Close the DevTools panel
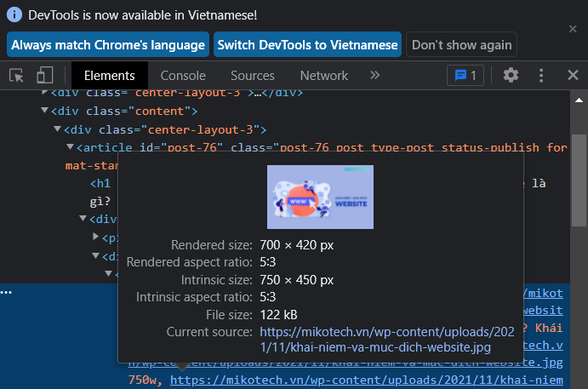This screenshot has height=389, width=588. pyautogui.click(x=573, y=75)
